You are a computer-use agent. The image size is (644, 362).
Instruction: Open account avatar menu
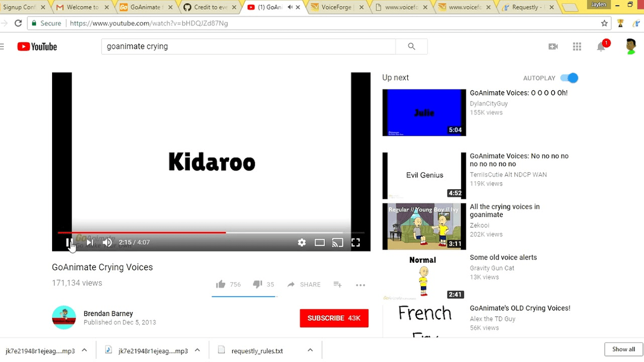point(631,47)
